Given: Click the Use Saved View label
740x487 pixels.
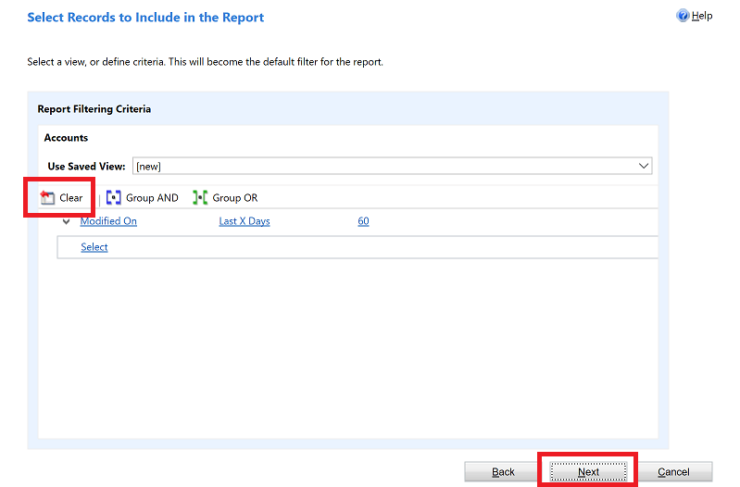Looking at the screenshot, I should pyautogui.click(x=86, y=166).
